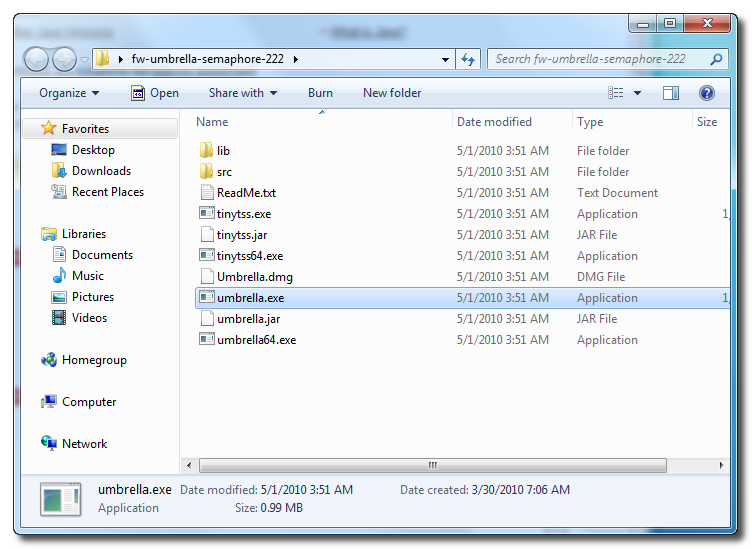Expand address bar history dropdown
Image resolution: width=752 pixels, height=549 pixels.
[x=446, y=59]
